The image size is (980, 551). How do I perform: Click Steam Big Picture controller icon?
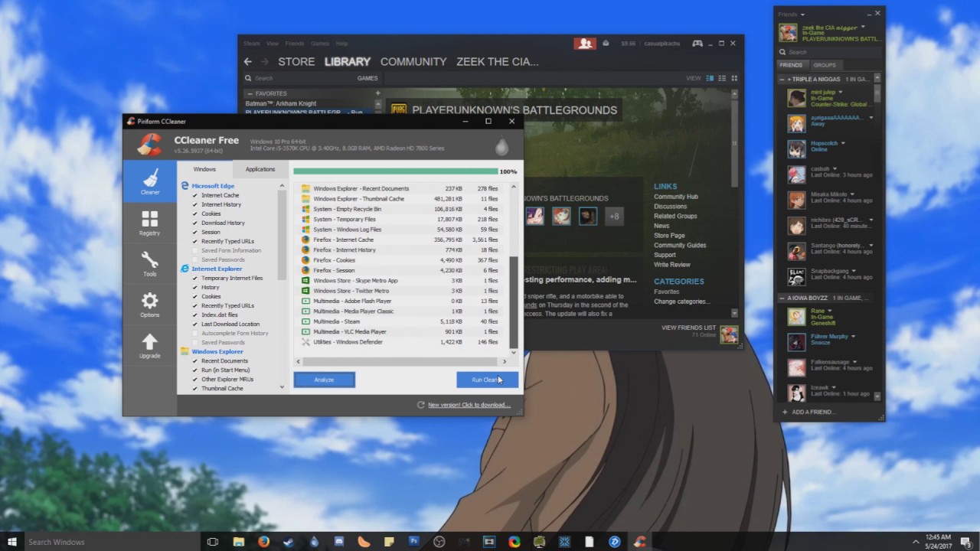(697, 44)
